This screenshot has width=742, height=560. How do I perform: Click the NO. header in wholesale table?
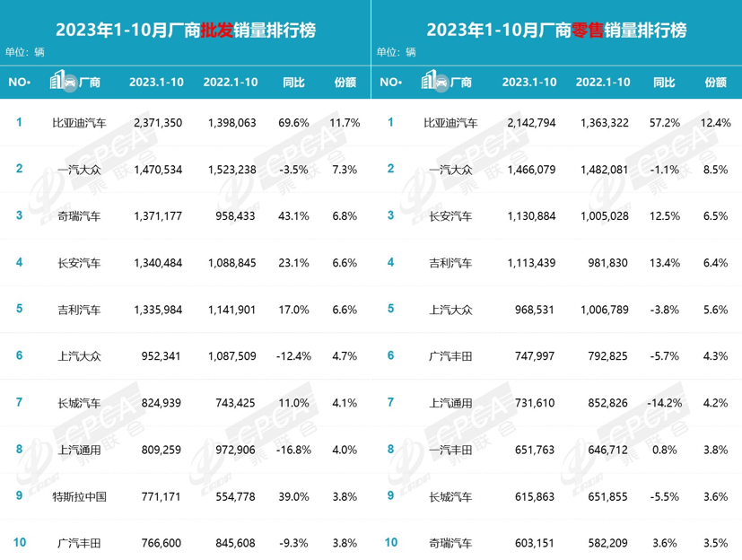pyautogui.click(x=19, y=83)
